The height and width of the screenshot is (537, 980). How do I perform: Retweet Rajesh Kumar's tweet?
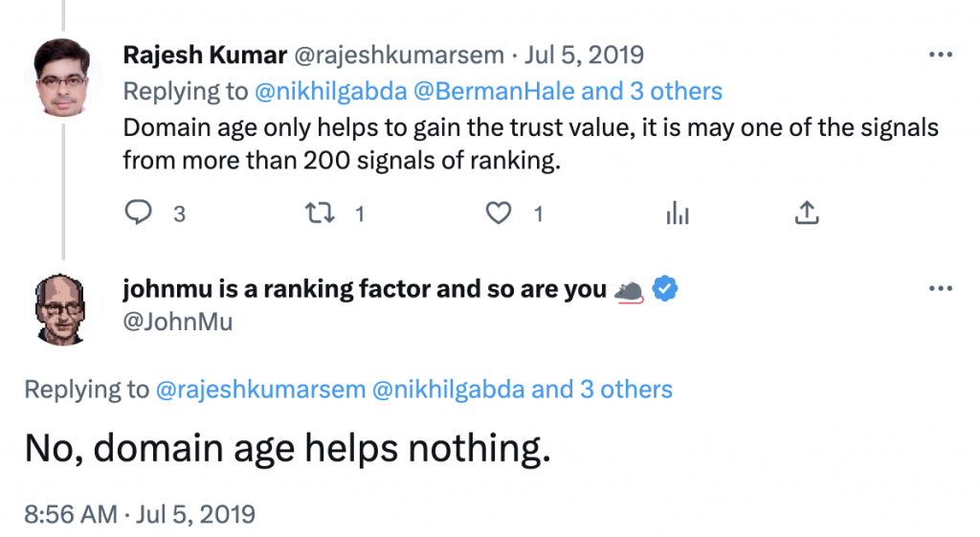click(x=320, y=213)
